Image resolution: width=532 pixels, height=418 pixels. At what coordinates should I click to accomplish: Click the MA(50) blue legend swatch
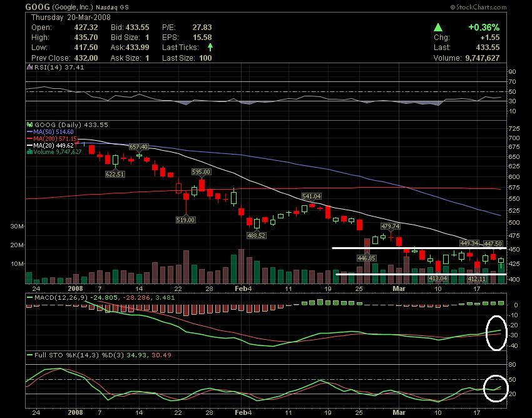tap(30, 131)
